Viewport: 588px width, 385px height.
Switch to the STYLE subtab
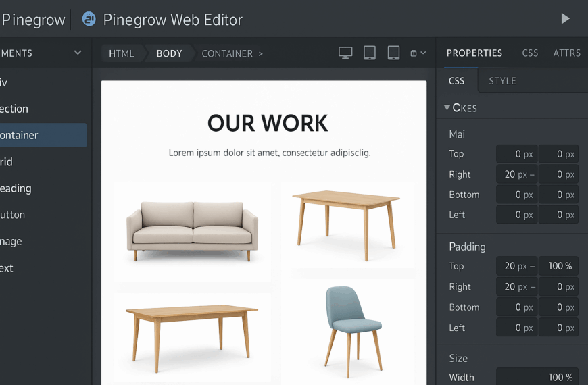point(502,81)
